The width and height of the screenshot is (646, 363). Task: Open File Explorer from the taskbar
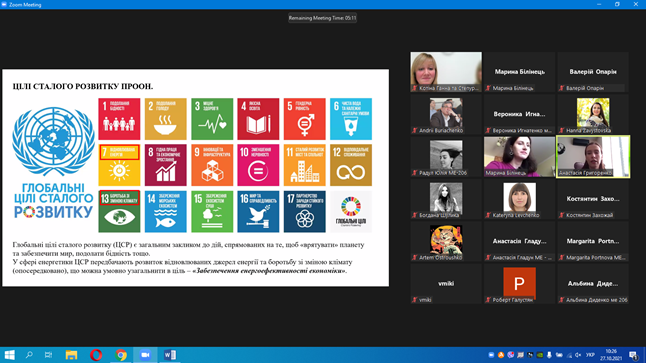71,355
